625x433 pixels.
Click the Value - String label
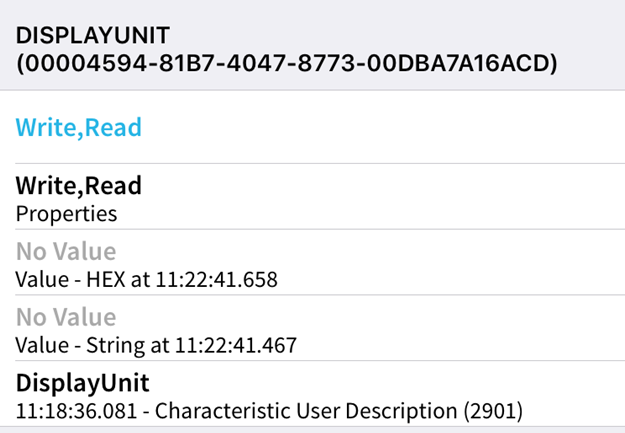coord(76,346)
